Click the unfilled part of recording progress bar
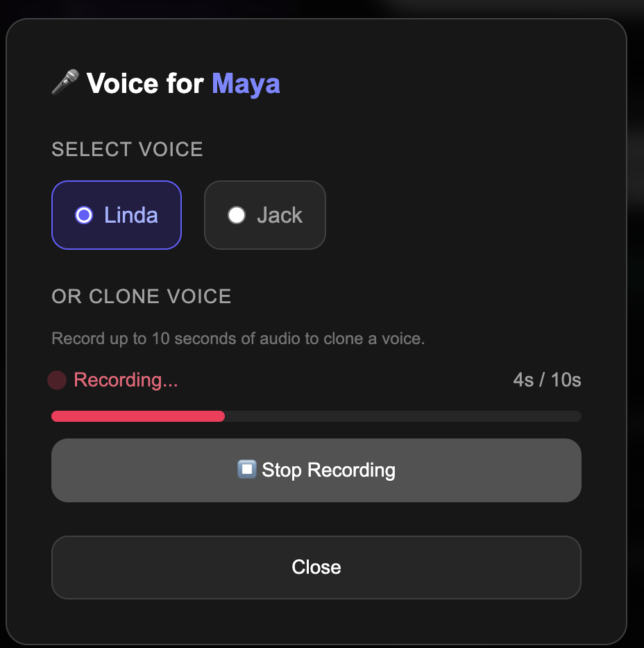 click(x=403, y=416)
